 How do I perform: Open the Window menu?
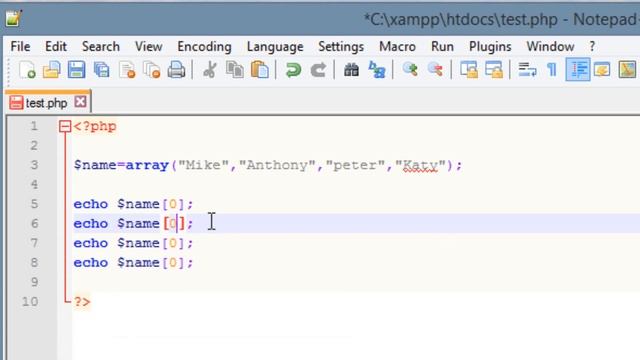[550, 47]
